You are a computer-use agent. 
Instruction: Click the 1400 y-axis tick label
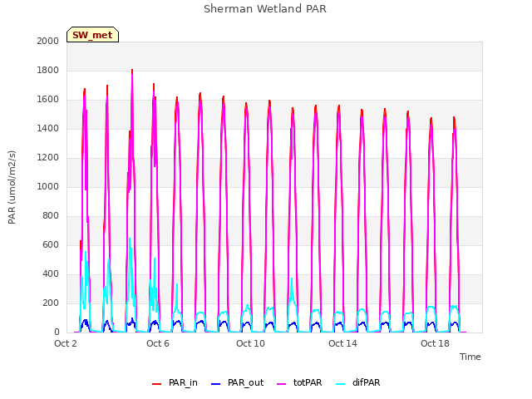[48, 128]
